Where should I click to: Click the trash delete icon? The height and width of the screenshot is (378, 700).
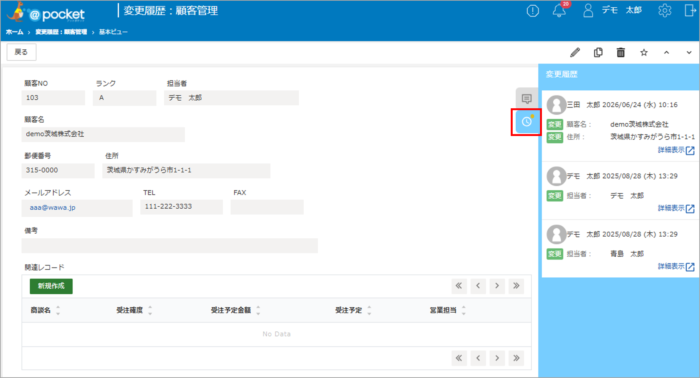pos(621,53)
